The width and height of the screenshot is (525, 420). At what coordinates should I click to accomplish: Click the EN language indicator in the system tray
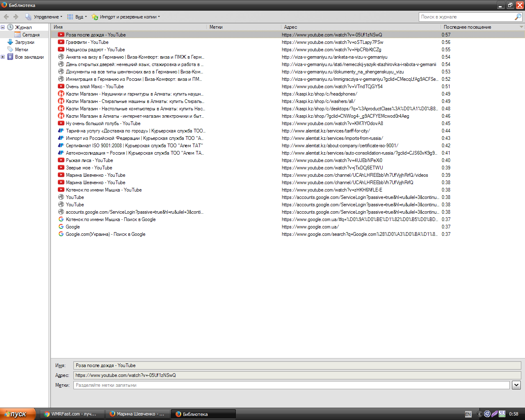(x=468, y=414)
